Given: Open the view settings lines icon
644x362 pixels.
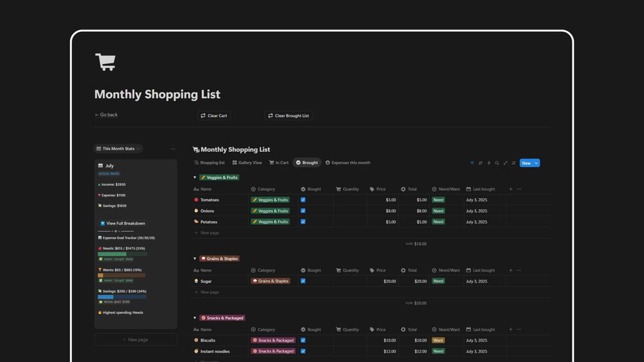Looking at the screenshot, I should tap(513, 163).
